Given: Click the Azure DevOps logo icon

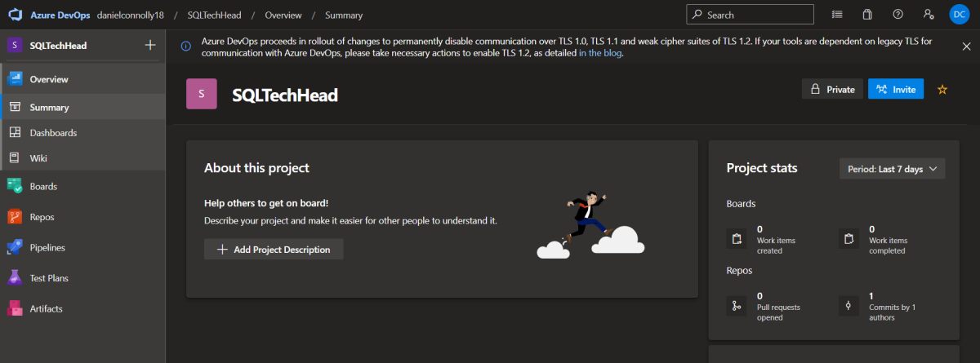Looking at the screenshot, I should point(16,15).
